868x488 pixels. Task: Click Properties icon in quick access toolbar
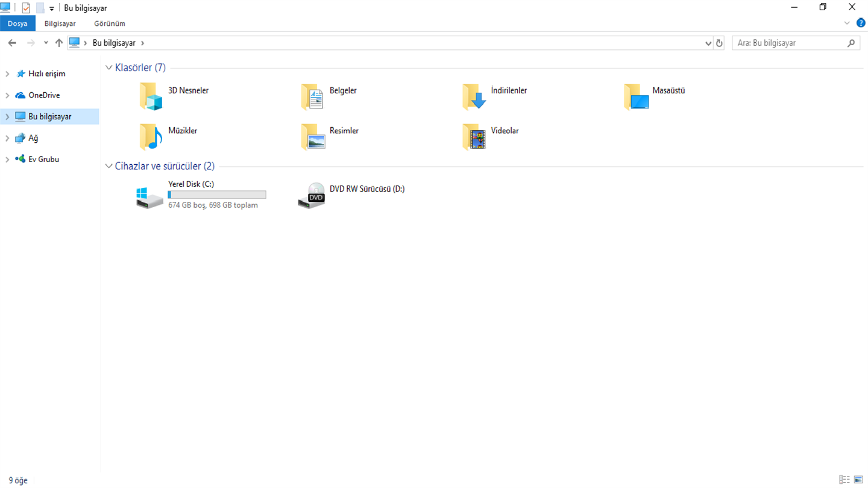pyautogui.click(x=26, y=8)
